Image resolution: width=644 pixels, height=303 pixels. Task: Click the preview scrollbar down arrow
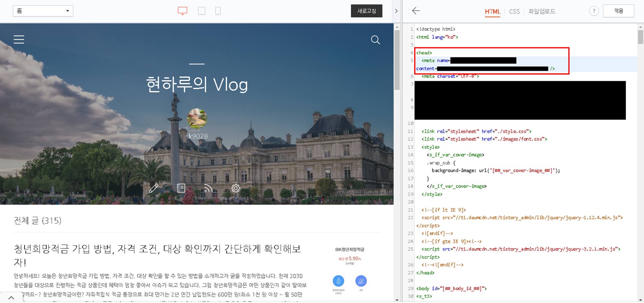click(397, 300)
